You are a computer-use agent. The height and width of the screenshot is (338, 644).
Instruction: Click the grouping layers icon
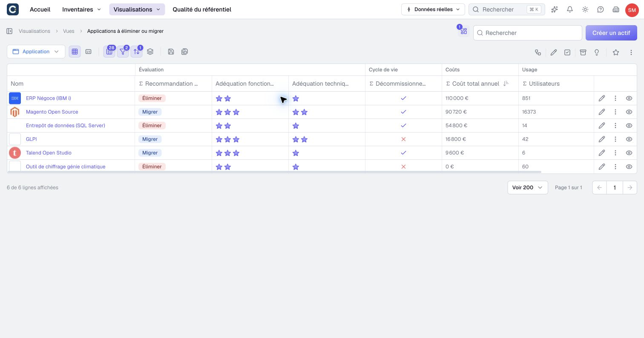(x=150, y=52)
